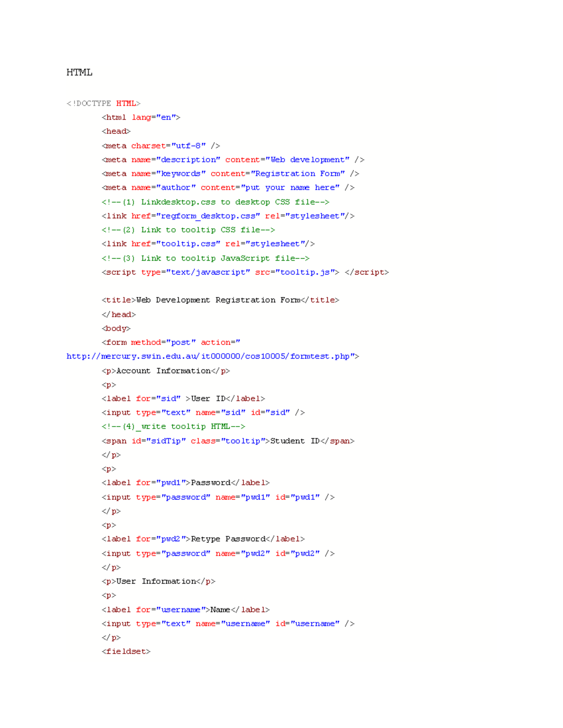Click the keywords Registration Form meta line
Image resolution: width=563 pixels, height=728 pixels.
click(x=230, y=173)
